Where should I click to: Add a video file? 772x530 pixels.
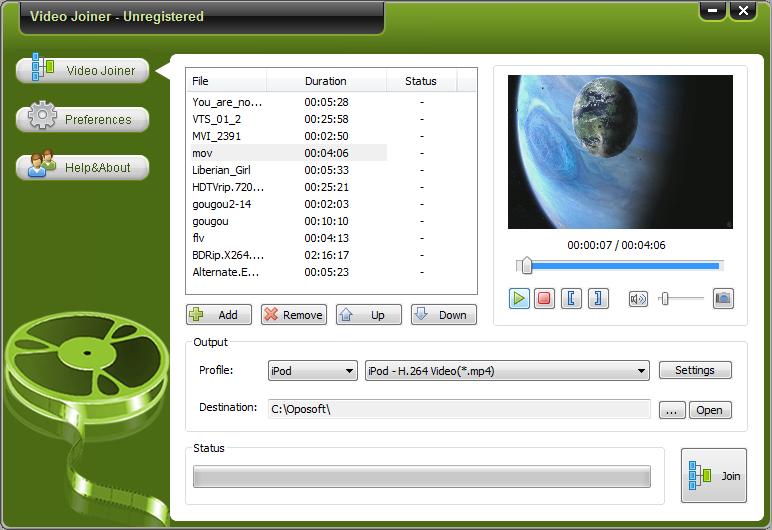click(x=219, y=315)
